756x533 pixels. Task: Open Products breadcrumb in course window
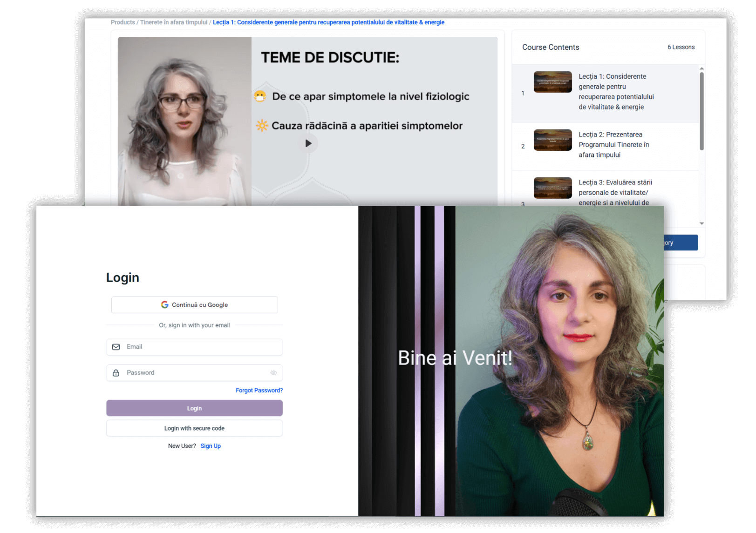pyautogui.click(x=123, y=22)
